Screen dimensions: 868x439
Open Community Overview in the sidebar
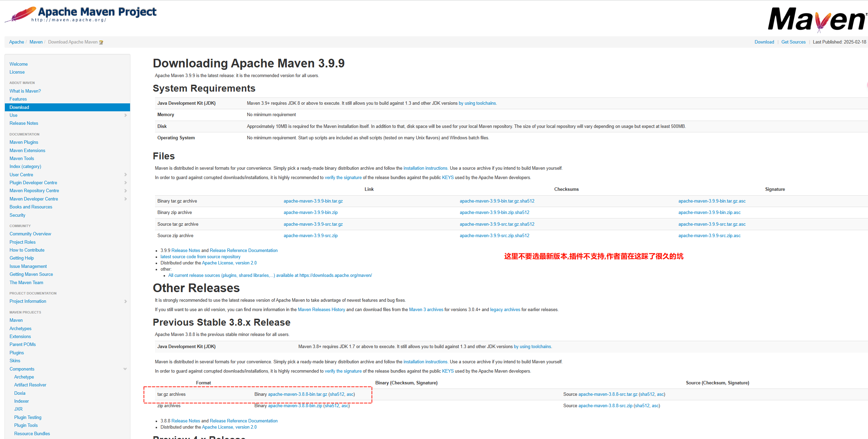[x=30, y=234]
